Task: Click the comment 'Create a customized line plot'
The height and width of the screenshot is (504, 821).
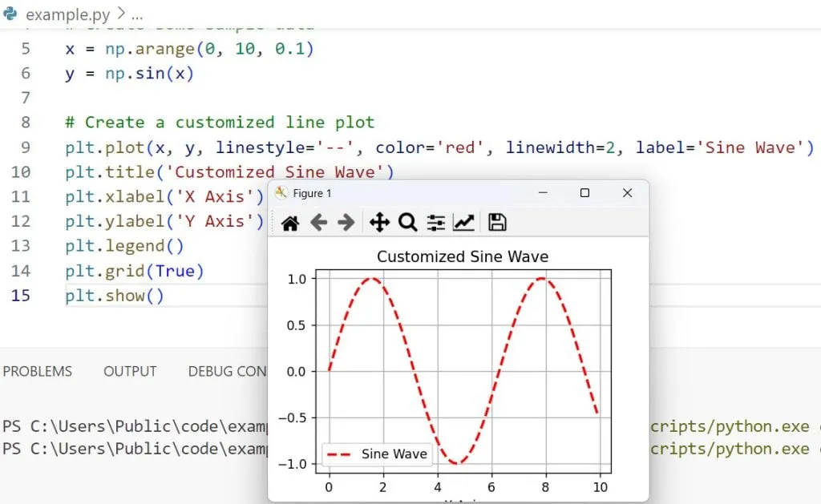Action: [x=220, y=123]
